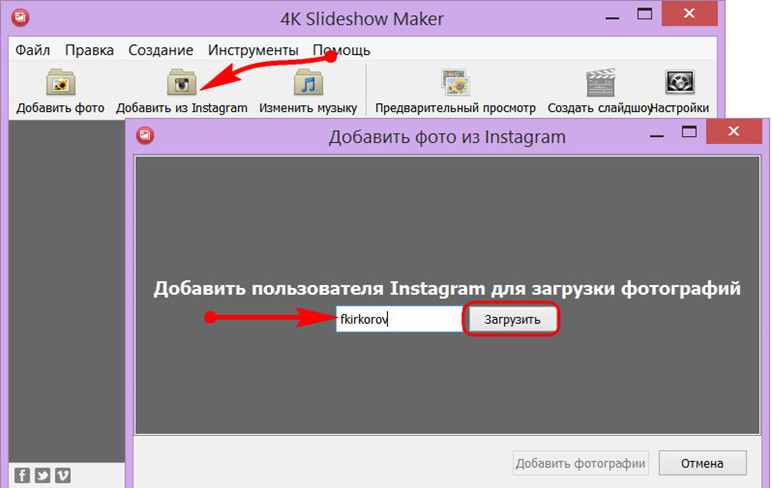Maximize the 4K Slideshow Maker main window
The width and height of the screenshot is (772, 488).
644,14
